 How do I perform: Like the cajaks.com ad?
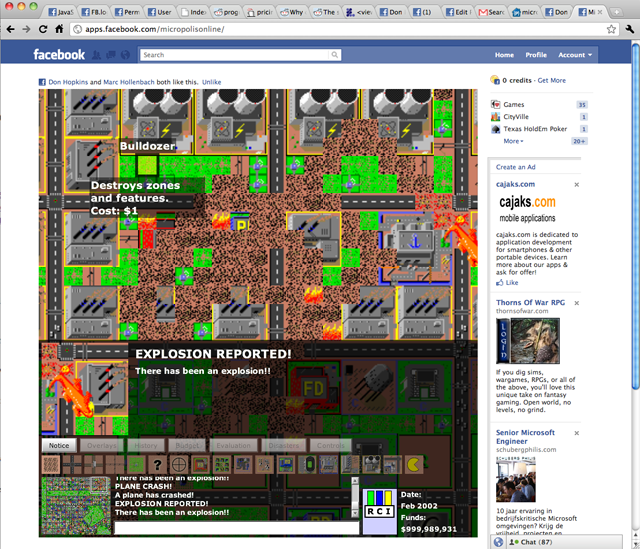tap(507, 282)
